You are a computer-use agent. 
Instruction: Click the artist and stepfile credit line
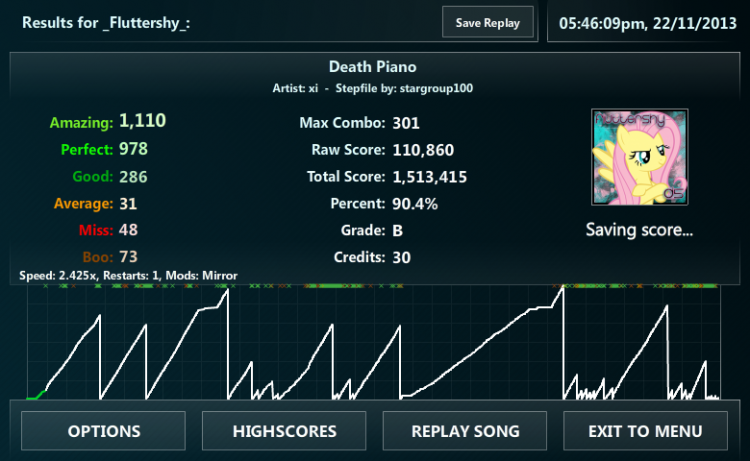coord(372,88)
